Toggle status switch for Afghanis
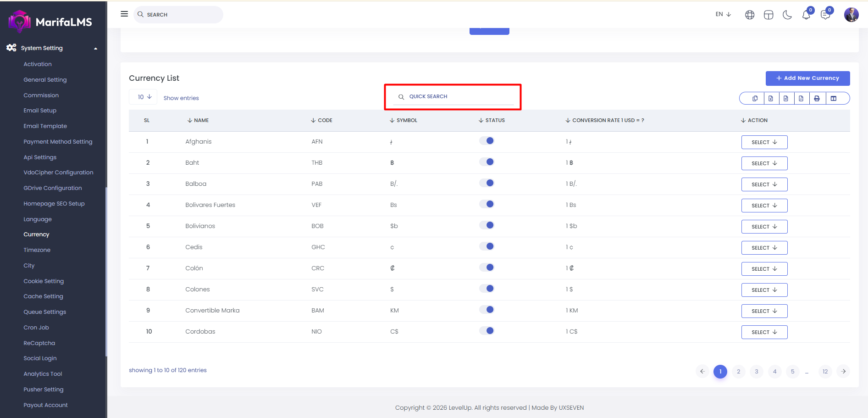Viewport: 868px width, 418px height. (x=487, y=141)
